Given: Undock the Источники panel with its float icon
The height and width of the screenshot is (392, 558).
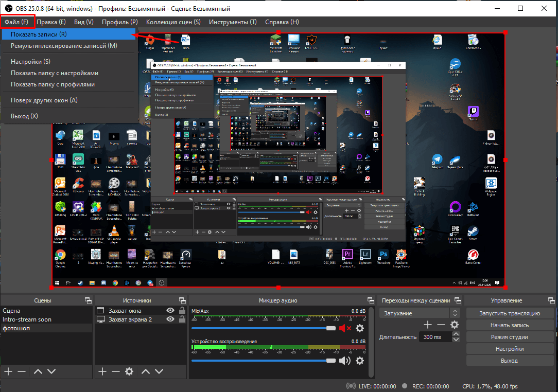Looking at the screenshot, I should click(x=182, y=300).
